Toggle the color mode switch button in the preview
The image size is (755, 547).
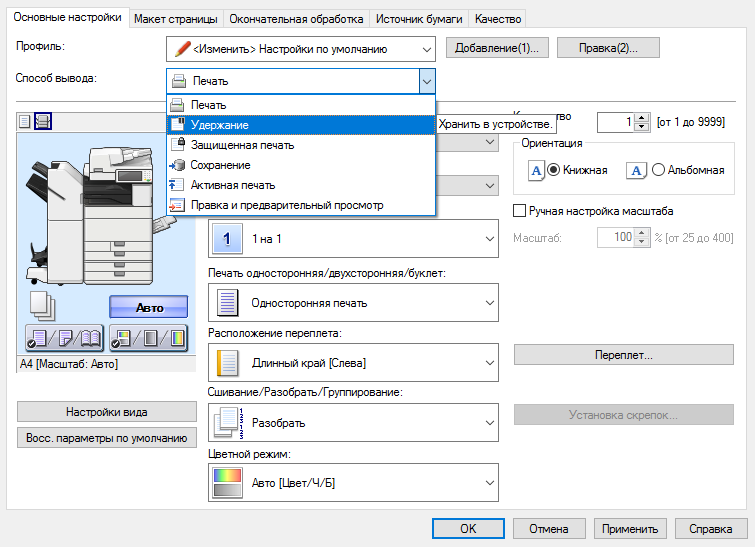[x=149, y=338]
